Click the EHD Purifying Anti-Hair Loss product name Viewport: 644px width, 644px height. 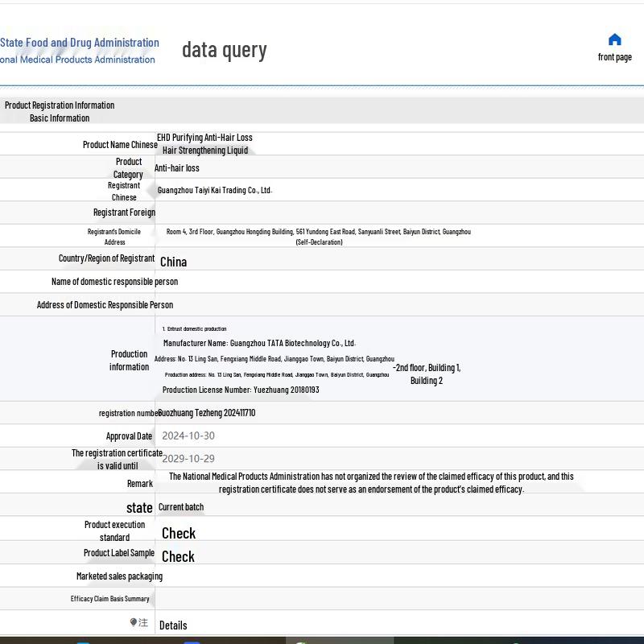(x=204, y=143)
